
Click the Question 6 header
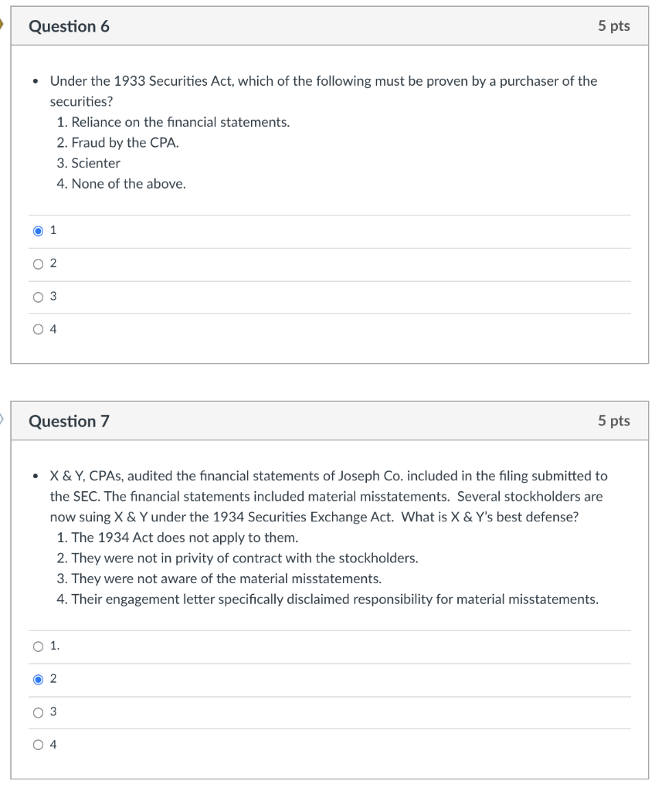(72, 25)
